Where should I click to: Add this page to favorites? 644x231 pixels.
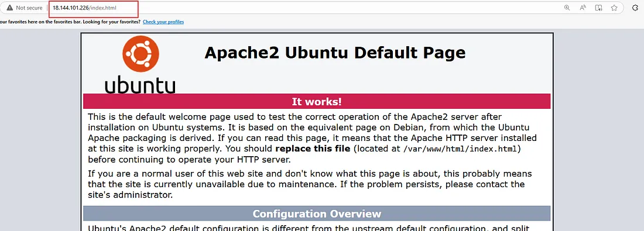pyautogui.click(x=614, y=8)
